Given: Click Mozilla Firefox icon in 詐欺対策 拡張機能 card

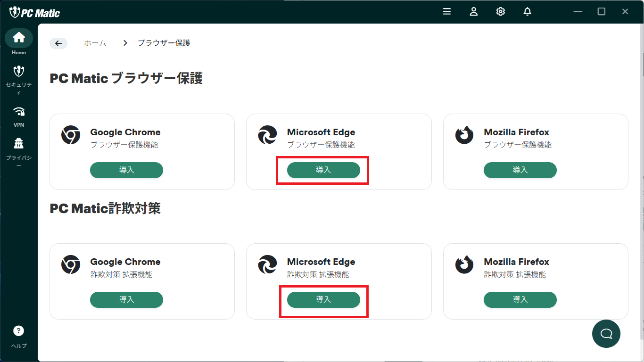Looking at the screenshot, I should [464, 265].
